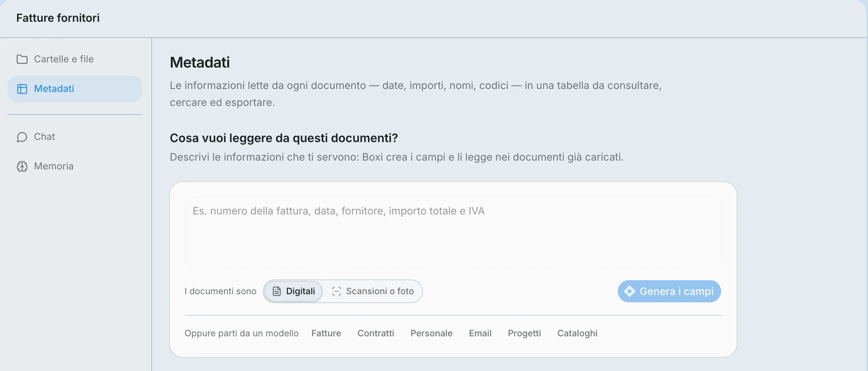The image size is (868, 371).
Task: Click the brain icon beside Memoria
Action: [22, 167]
